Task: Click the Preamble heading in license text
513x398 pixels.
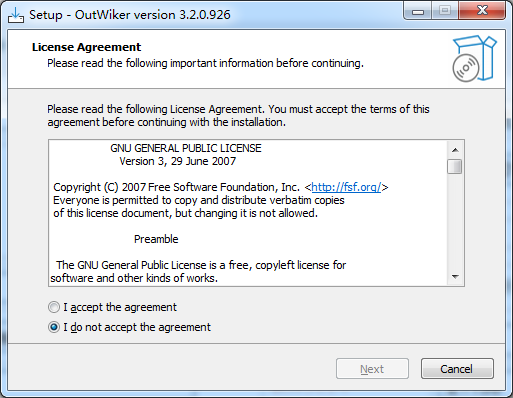Action: point(156,239)
